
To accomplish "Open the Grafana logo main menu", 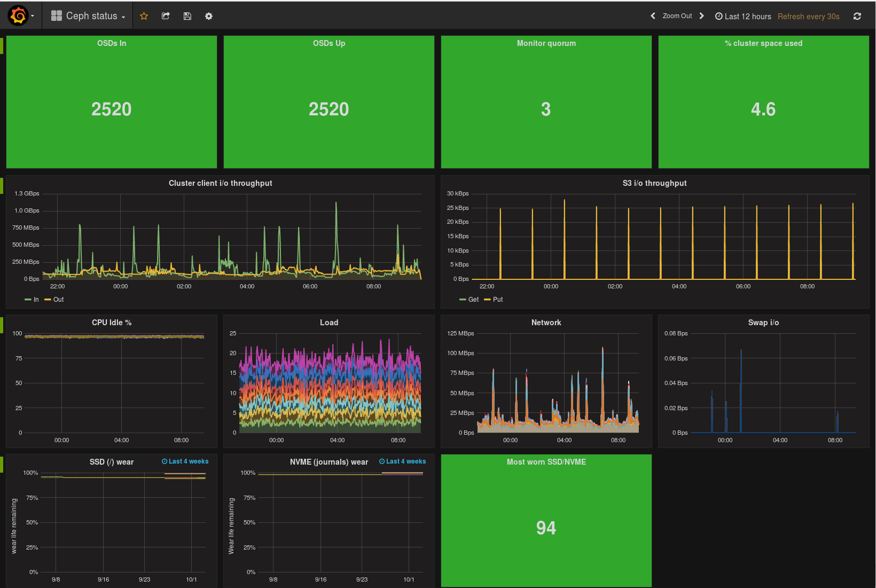I will coord(18,16).
